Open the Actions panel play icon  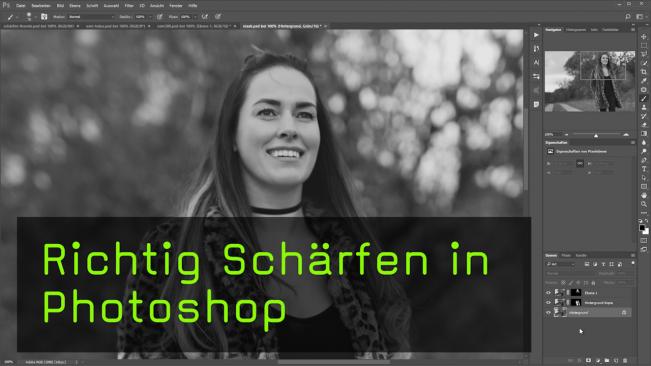click(x=536, y=35)
